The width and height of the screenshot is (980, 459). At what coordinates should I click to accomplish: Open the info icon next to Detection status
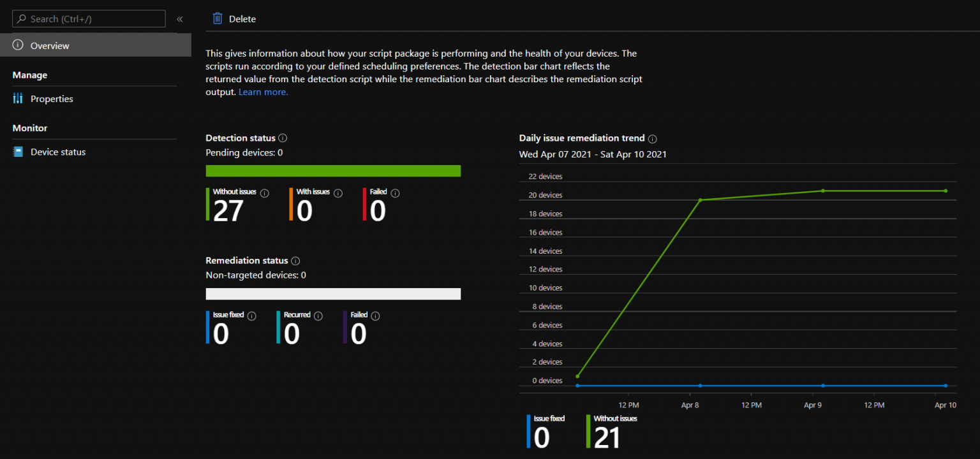click(x=283, y=138)
